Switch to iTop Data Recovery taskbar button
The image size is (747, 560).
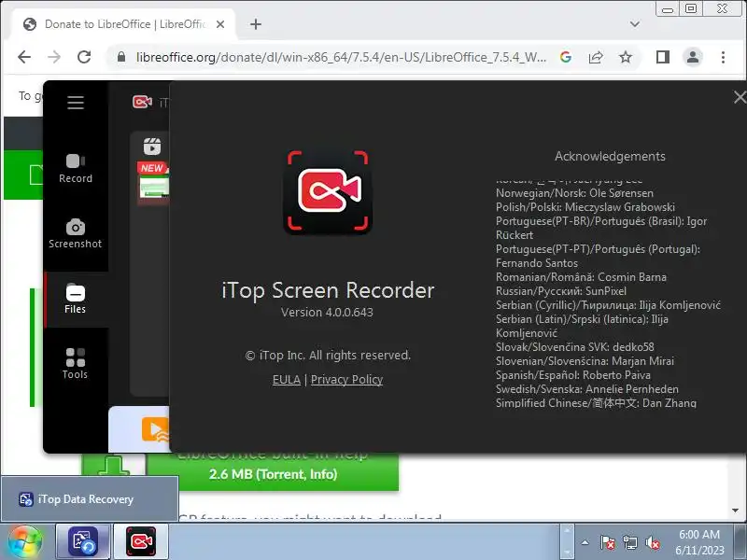pos(83,541)
